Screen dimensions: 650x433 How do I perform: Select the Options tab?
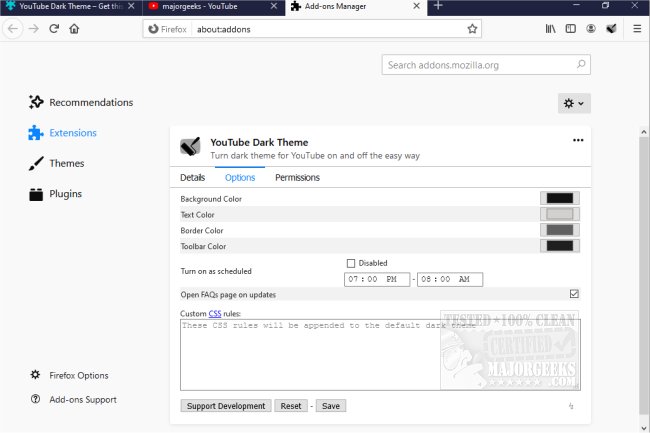pos(240,178)
